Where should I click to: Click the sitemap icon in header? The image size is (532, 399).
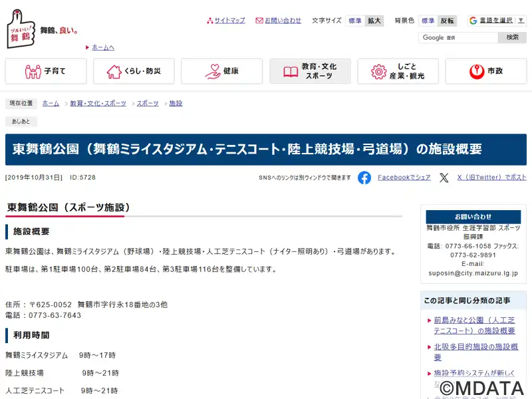point(210,21)
